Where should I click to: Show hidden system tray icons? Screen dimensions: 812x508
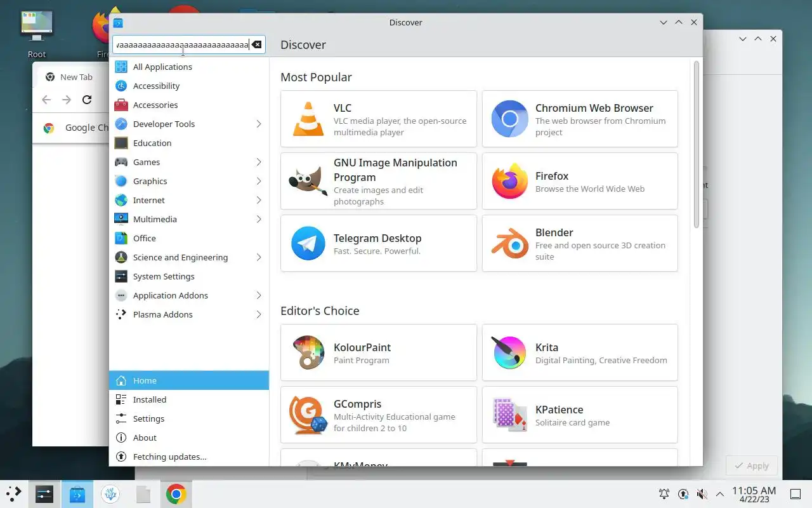pos(720,494)
